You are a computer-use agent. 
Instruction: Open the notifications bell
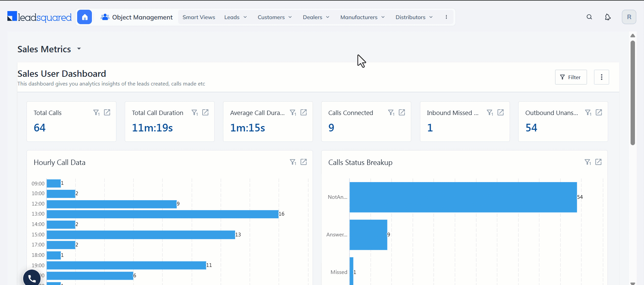tap(607, 17)
